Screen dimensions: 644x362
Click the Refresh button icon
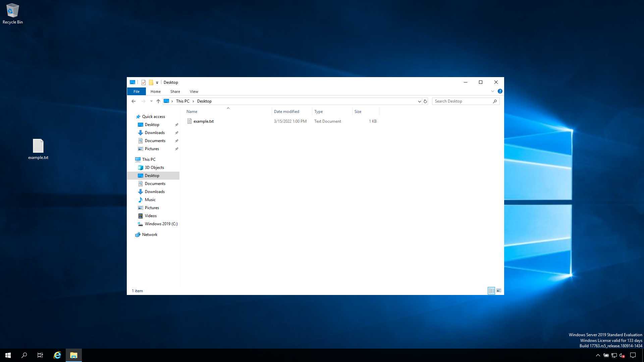[425, 101]
